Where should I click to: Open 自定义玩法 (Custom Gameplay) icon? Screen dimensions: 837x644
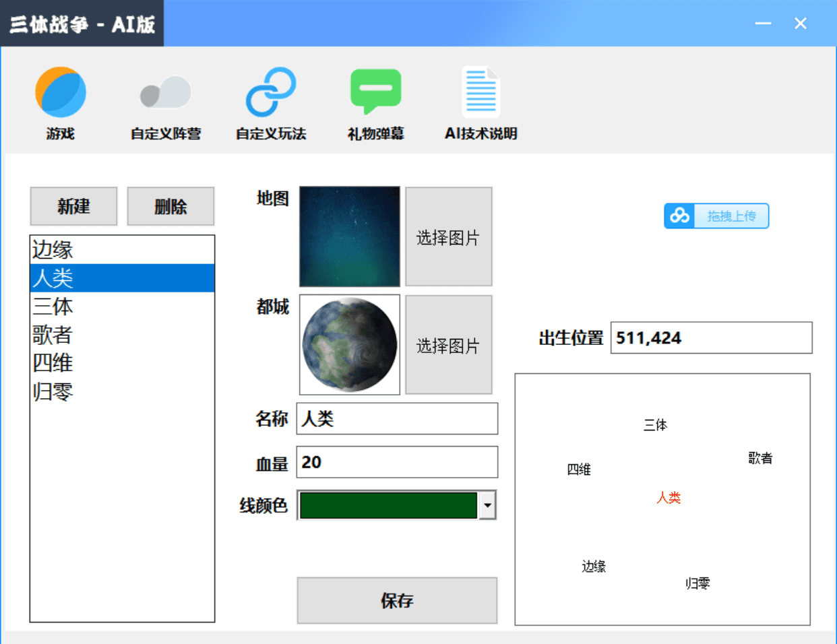[x=270, y=92]
